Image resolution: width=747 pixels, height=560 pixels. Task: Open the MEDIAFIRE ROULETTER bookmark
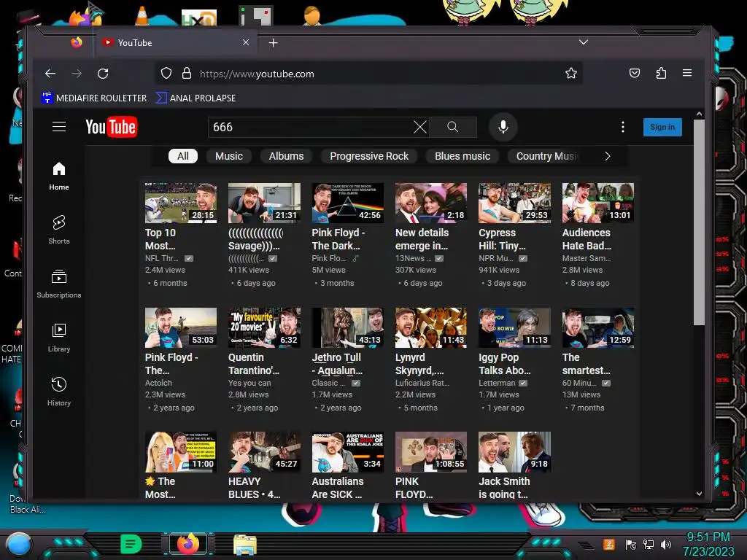click(94, 98)
